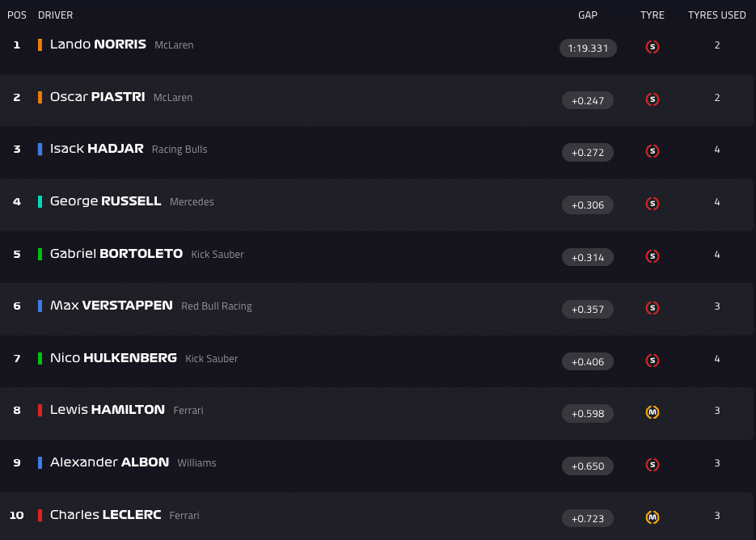Click Hamilton's medium tyre icon
The width and height of the screenshot is (756, 540).
pyautogui.click(x=653, y=412)
